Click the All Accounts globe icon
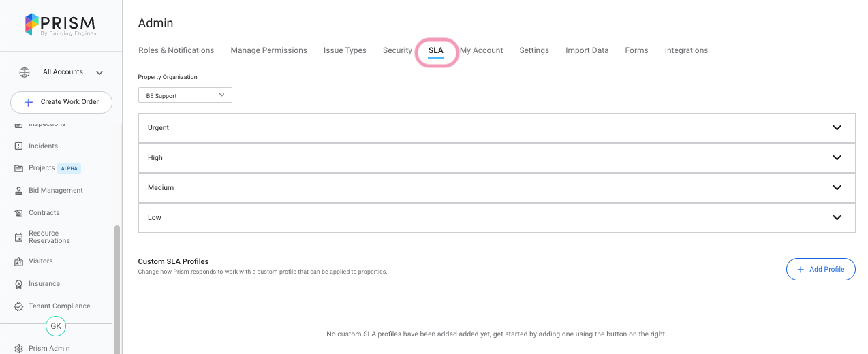 [x=25, y=72]
